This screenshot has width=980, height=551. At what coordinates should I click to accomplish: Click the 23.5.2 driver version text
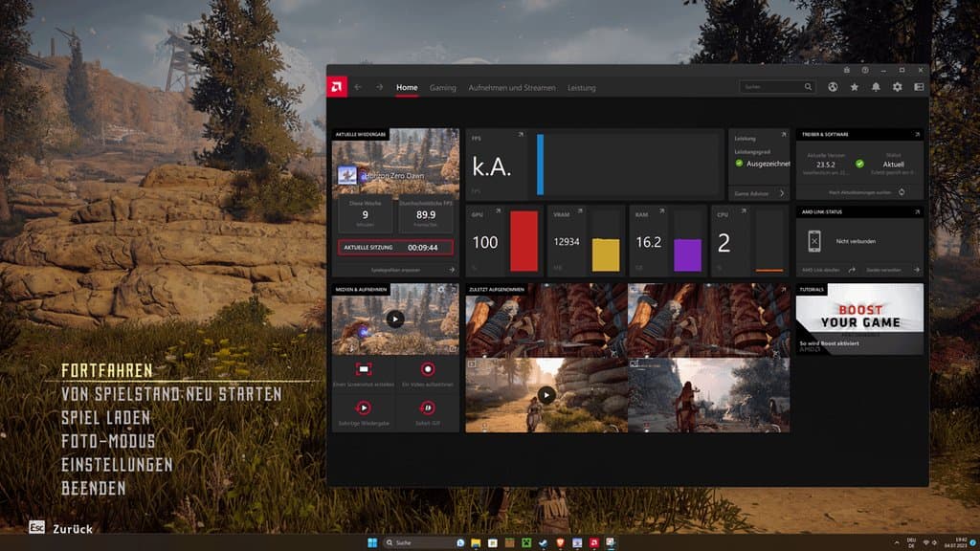[826, 165]
